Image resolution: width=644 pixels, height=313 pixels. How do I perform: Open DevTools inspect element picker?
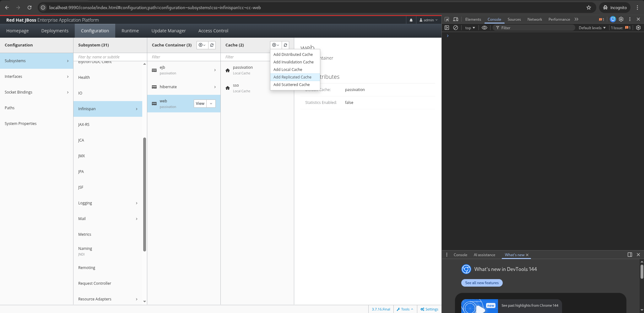[447, 19]
